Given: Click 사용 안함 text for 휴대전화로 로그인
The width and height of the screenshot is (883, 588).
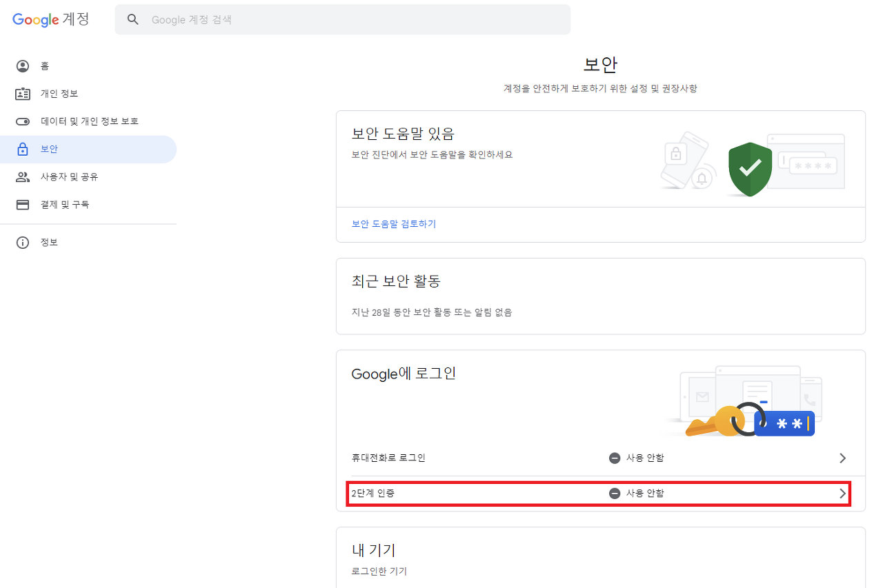Looking at the screenshot, I should 645,458.
